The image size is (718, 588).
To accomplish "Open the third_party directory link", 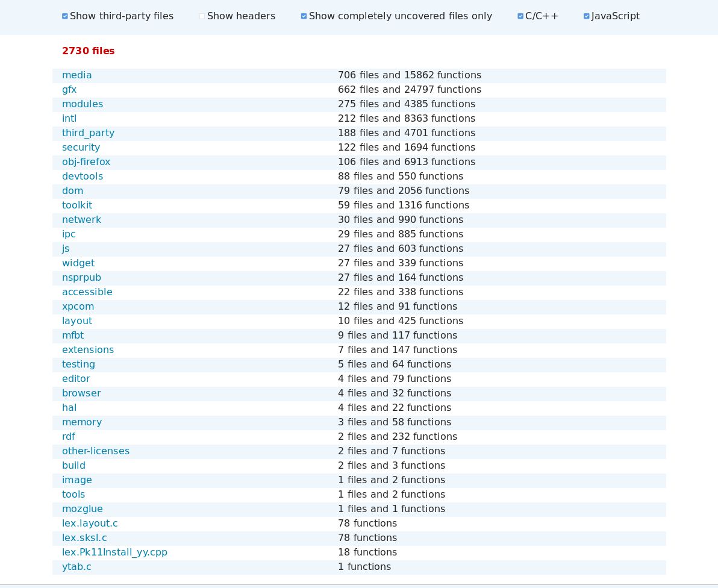I will 88,133.
